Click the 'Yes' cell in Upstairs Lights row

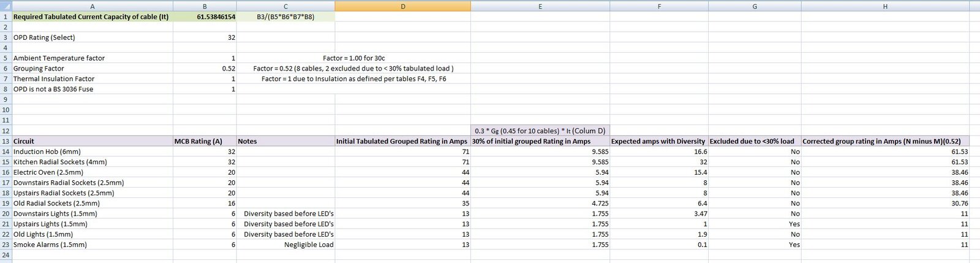coord(754,224)
